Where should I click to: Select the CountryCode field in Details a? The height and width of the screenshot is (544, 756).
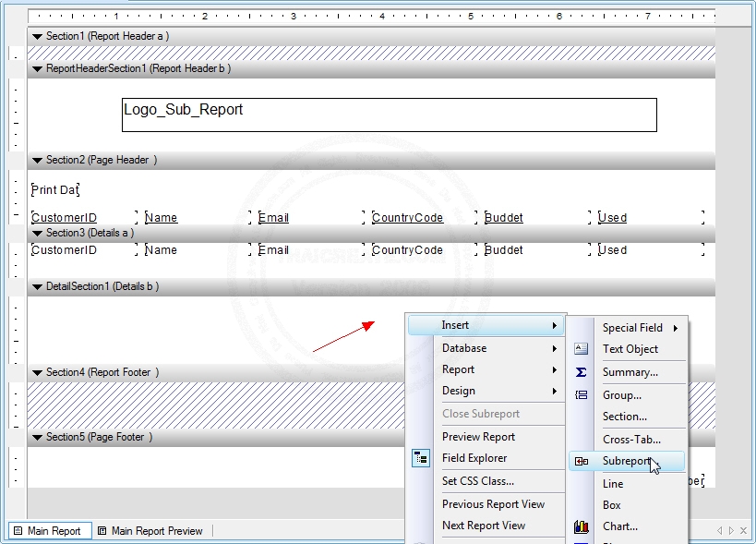[407, 250]
